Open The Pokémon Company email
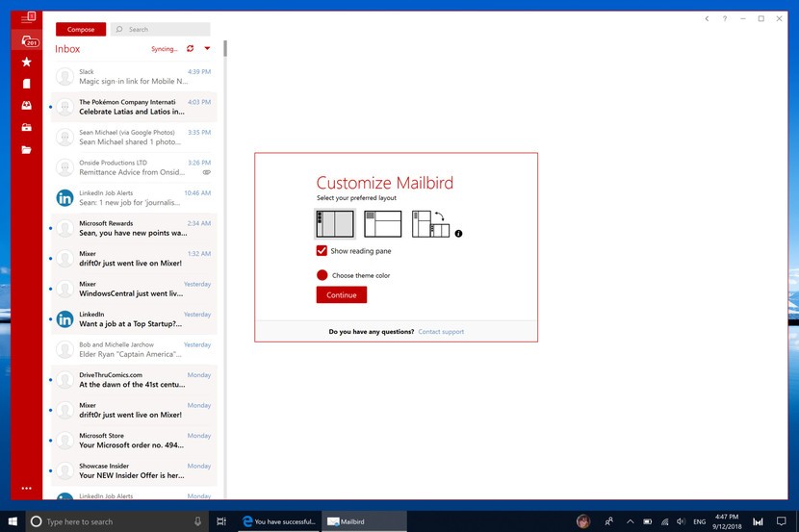Viewport: 799px width, 532px height. click(134, 107)
